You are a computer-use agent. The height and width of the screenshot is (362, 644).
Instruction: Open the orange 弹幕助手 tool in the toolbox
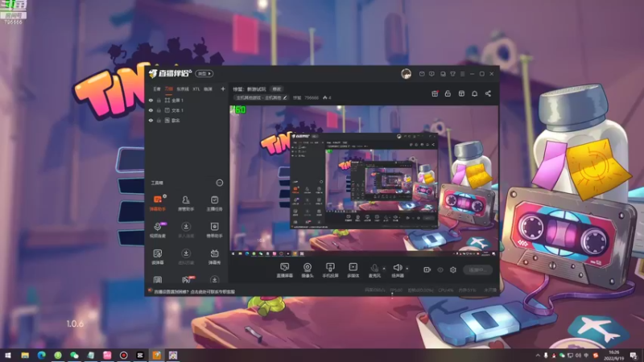pyautogui.click(x=158, y=203)
